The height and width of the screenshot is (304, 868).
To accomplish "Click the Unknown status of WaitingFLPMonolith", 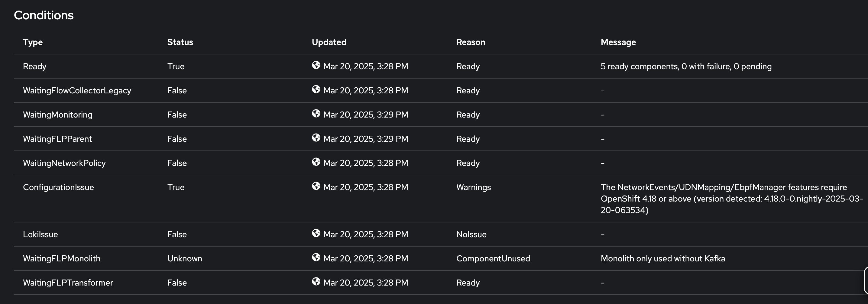I will [x=185, y=258].
